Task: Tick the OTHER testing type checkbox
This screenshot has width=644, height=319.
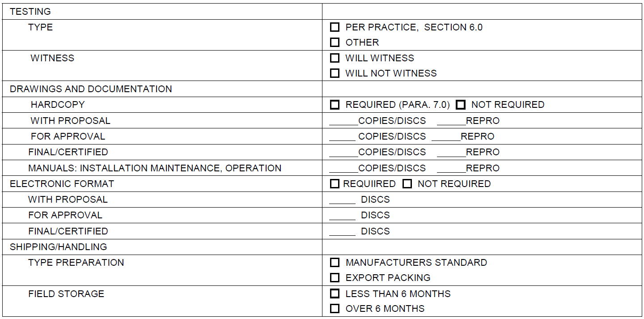Action: coord(335,43)
